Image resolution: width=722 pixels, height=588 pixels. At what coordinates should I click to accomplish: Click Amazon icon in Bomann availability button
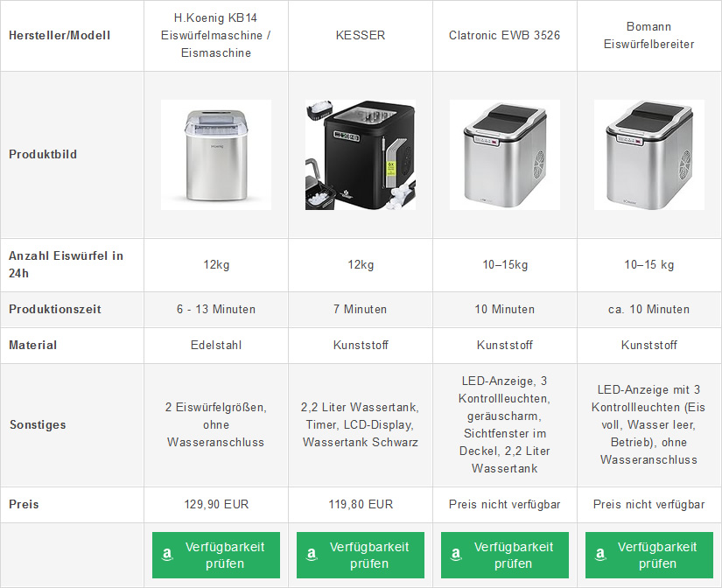(x=601, y=555)
